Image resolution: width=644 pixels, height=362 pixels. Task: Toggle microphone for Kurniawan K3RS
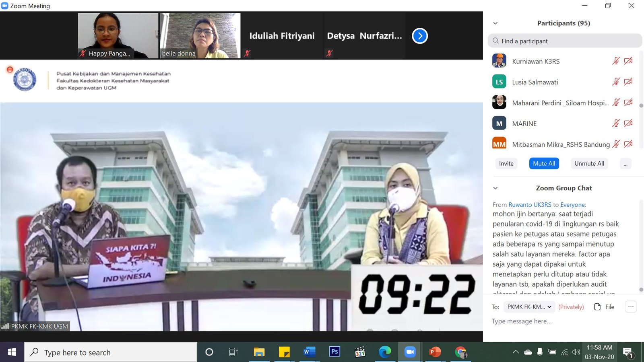pos(616,61)
